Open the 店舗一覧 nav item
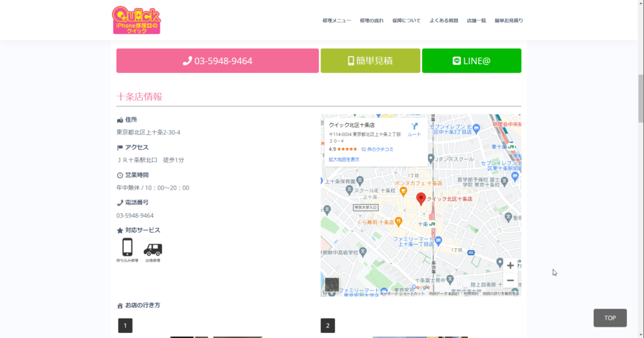 (476, 21)
